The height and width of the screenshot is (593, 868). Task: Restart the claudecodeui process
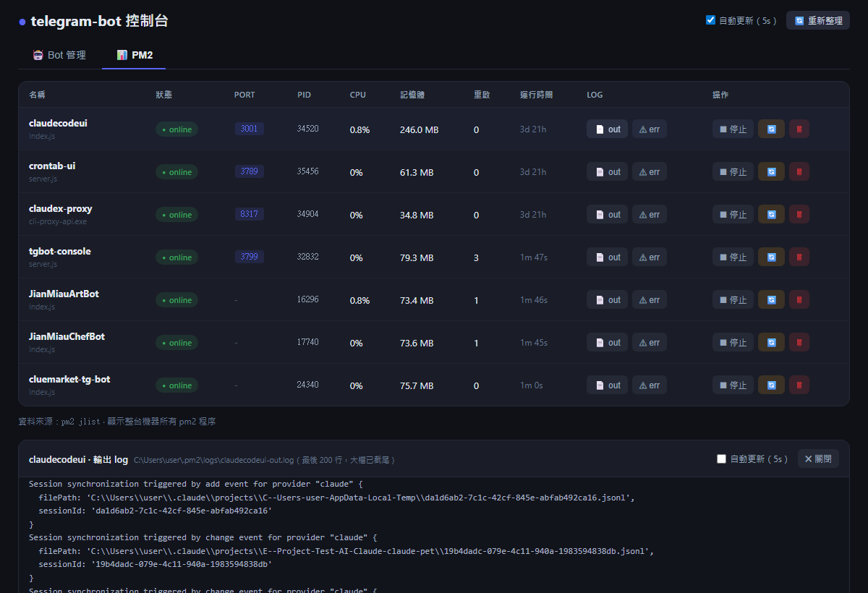[x=771, y=129]
